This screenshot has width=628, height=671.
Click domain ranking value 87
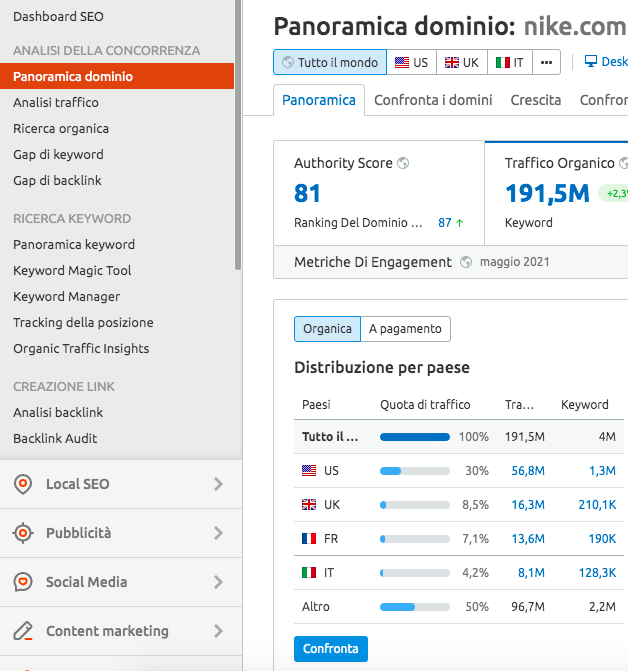tap(445, 223)
